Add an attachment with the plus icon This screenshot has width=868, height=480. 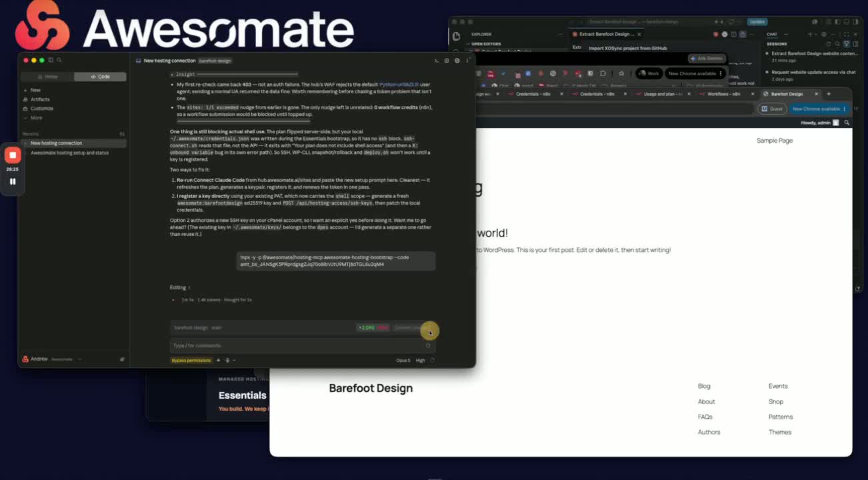coord(218,361)
